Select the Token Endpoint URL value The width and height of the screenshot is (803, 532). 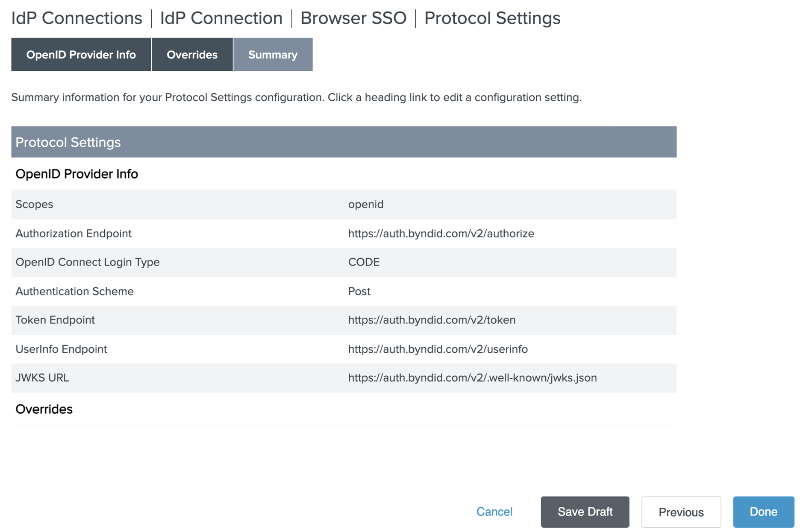[x=431, y=320]
